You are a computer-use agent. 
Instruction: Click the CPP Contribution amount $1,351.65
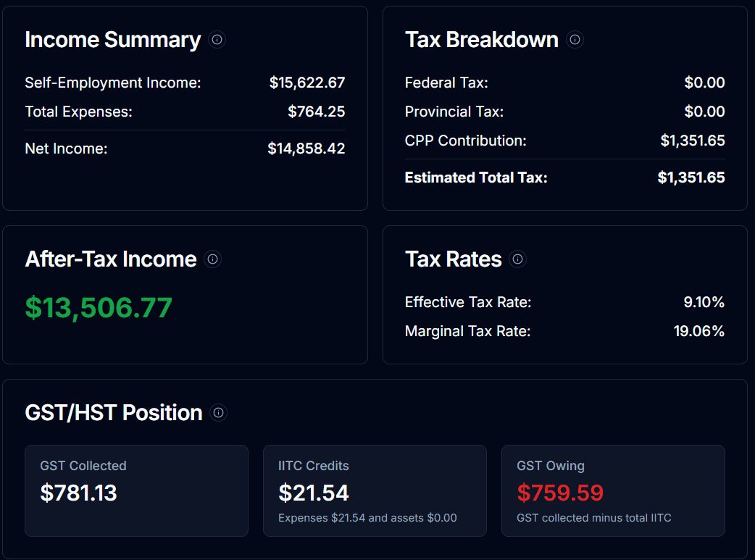(693, 141)
